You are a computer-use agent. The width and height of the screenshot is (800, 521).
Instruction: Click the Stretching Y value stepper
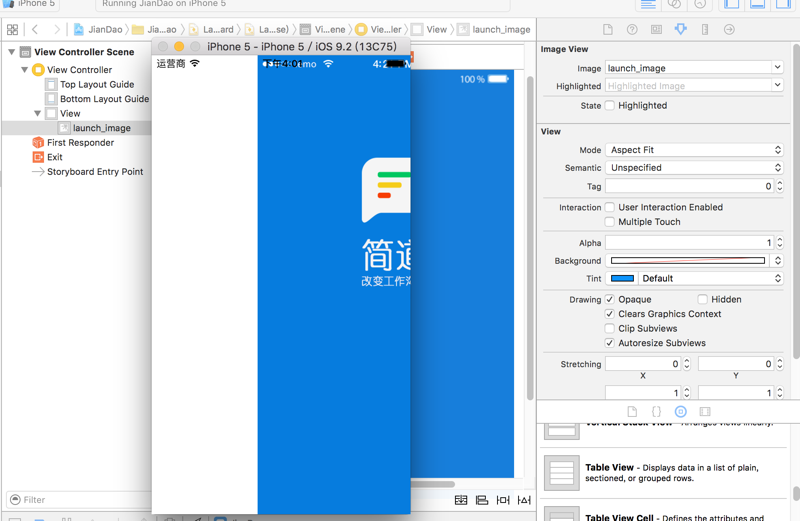pos(780,364)
